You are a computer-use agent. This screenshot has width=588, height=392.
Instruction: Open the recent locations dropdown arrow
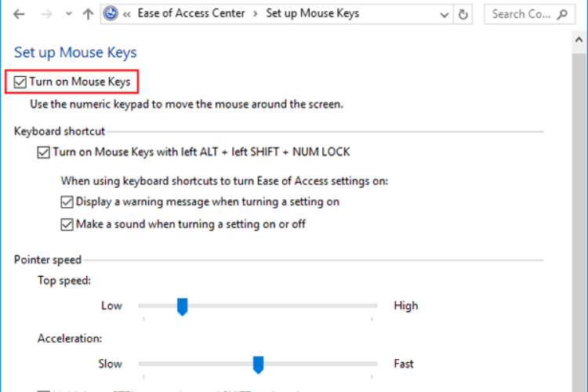[x=69, y=14]
